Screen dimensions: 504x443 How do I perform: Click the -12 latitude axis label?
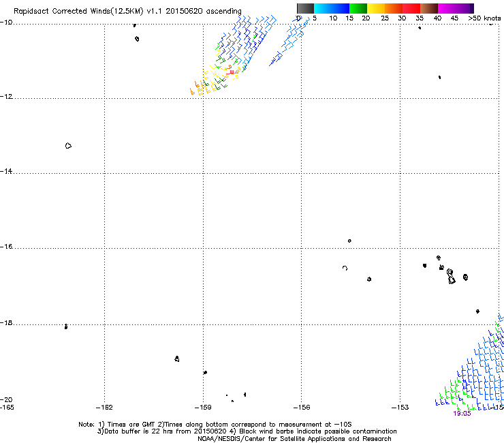(6, 97)
